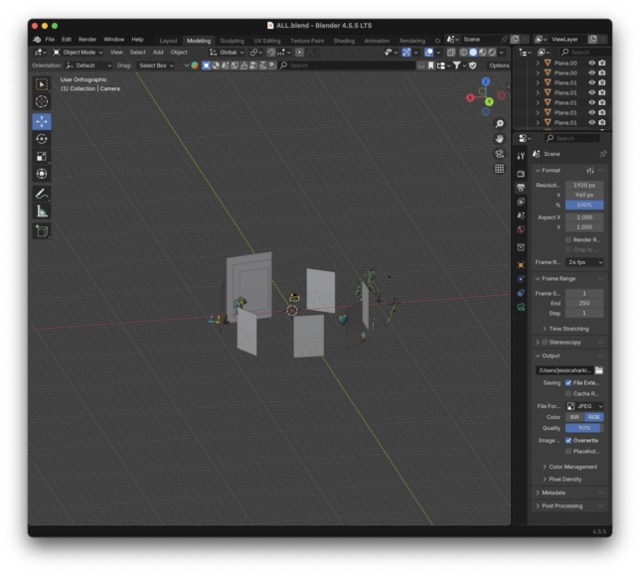The image size is (640, 574).
Task: Choose the Scale tool
Action: [x=42, y=156]
